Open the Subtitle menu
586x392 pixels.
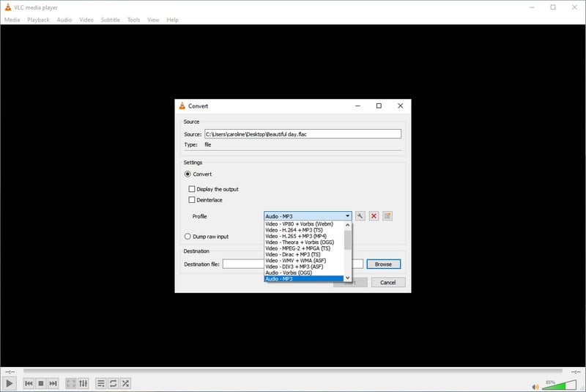[111, 20]
